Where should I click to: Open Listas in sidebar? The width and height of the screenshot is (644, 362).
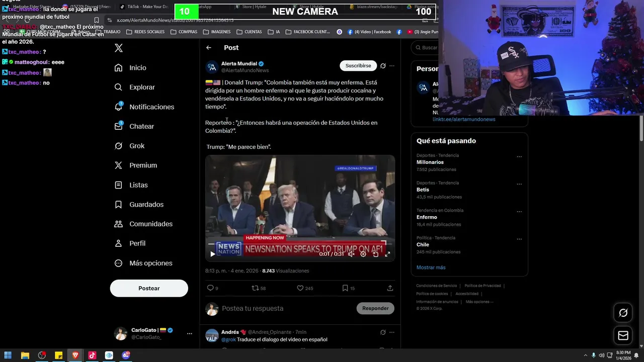pyautogui.click(x=131, y=185)
